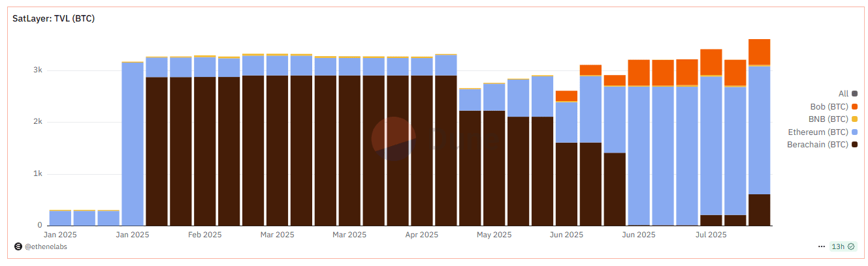This screenshot has width=868, height=266.
Task: Toggle the BNB (BTC) legend series
Action: [x=833, y=119]
